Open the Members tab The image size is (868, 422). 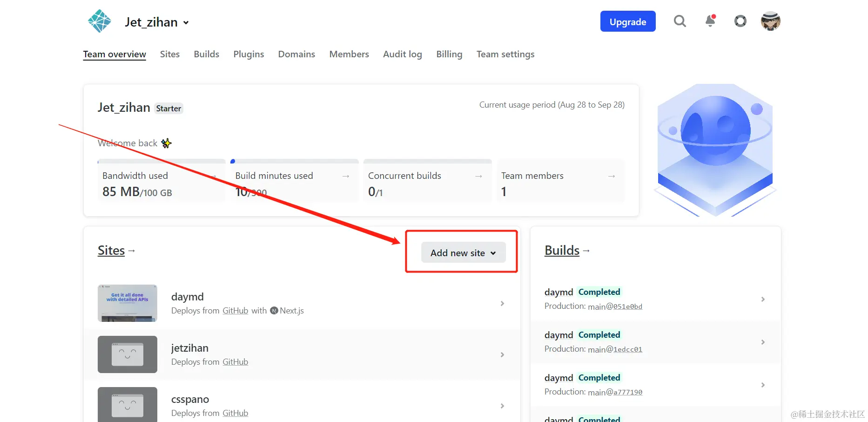point(349,54)
